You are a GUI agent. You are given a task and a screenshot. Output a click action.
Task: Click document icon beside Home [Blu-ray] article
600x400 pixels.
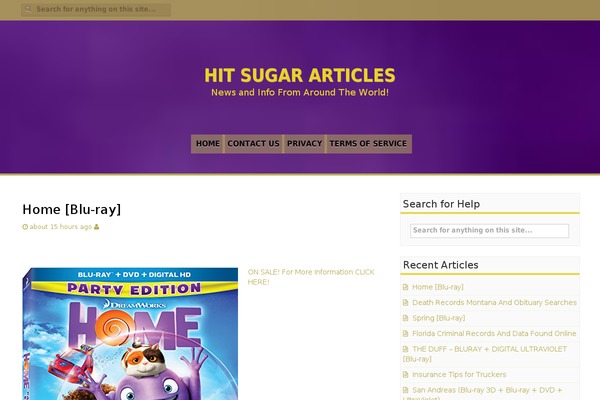coord(406,287)
